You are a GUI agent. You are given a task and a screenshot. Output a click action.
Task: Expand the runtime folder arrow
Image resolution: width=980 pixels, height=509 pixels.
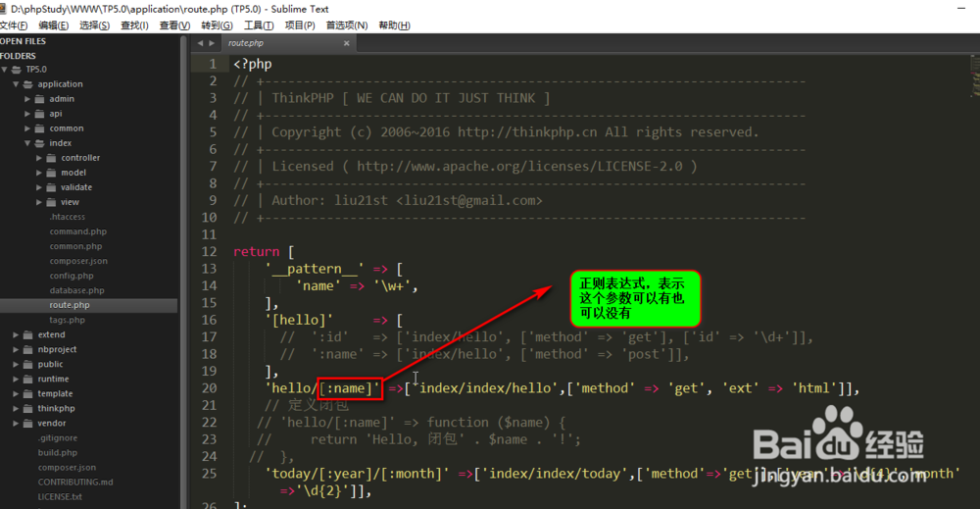[16, 379]
